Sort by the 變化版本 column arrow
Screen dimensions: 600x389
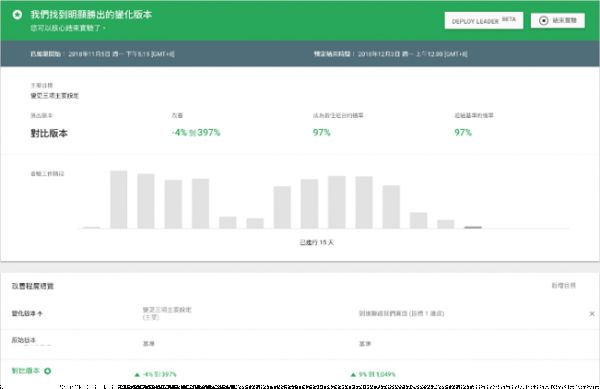[x=40, y=314]
